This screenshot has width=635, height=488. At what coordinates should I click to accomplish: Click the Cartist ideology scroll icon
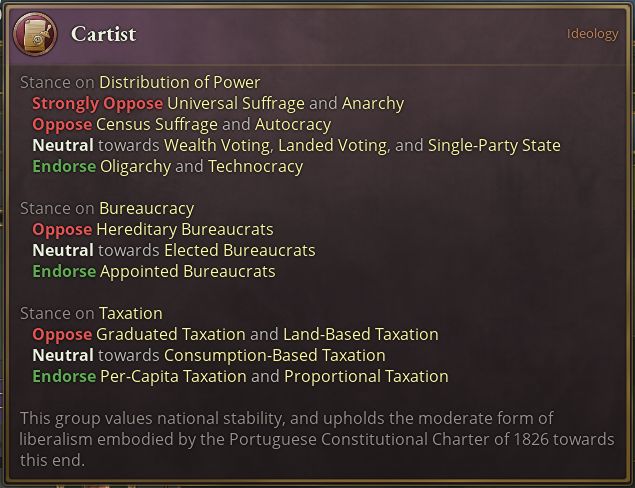pos(35,34)
